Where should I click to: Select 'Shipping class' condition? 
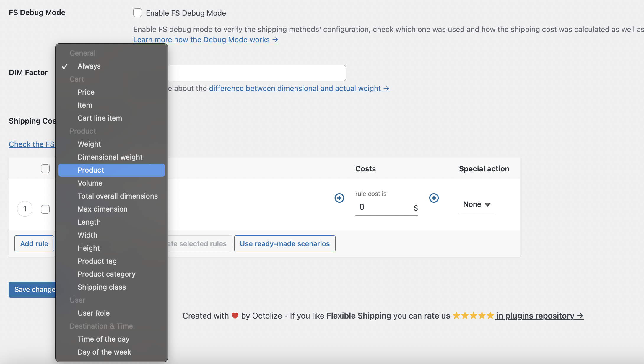[102, 287]
